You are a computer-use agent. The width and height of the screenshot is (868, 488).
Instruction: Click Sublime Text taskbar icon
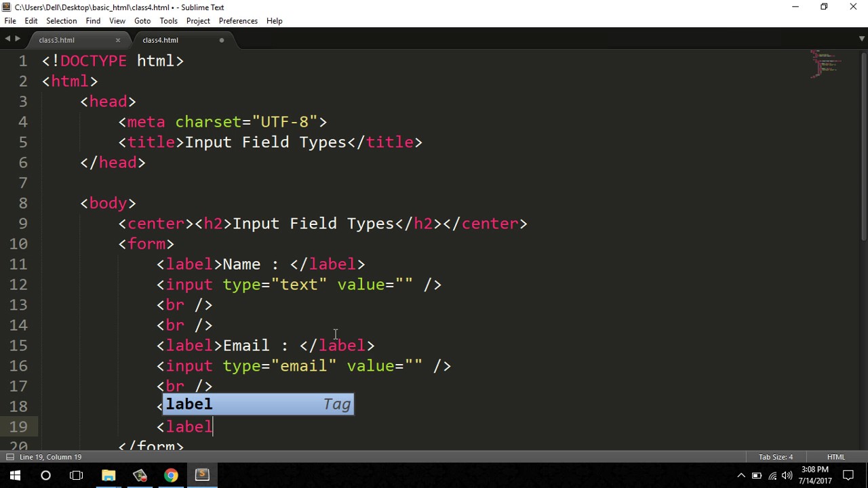coord(202,475)
